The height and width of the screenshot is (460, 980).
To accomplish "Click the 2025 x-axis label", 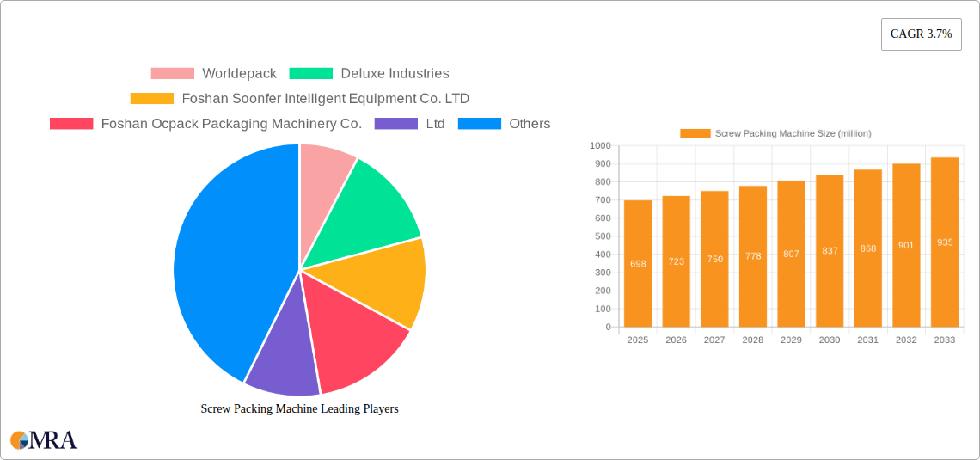I will coord(638,340).
